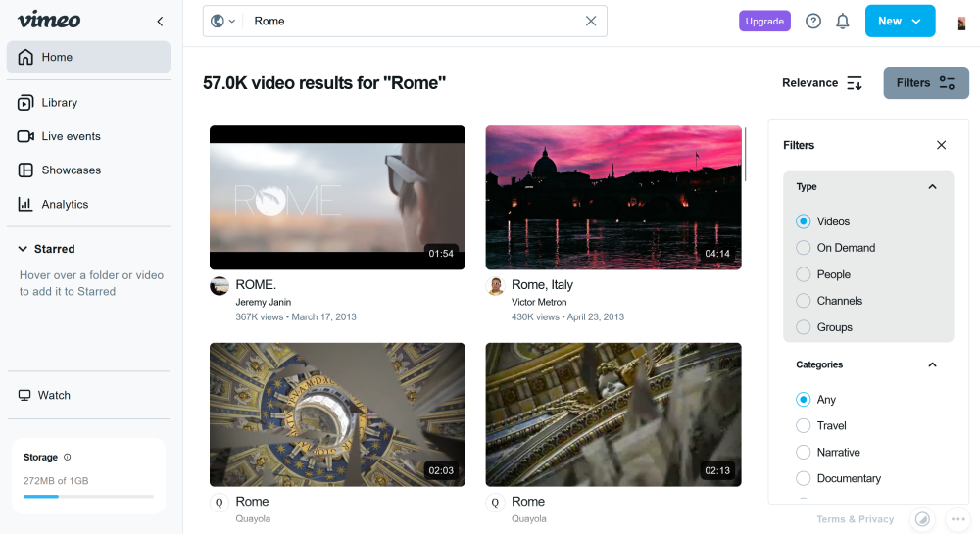Click the user profile avatar

(961, 22)
